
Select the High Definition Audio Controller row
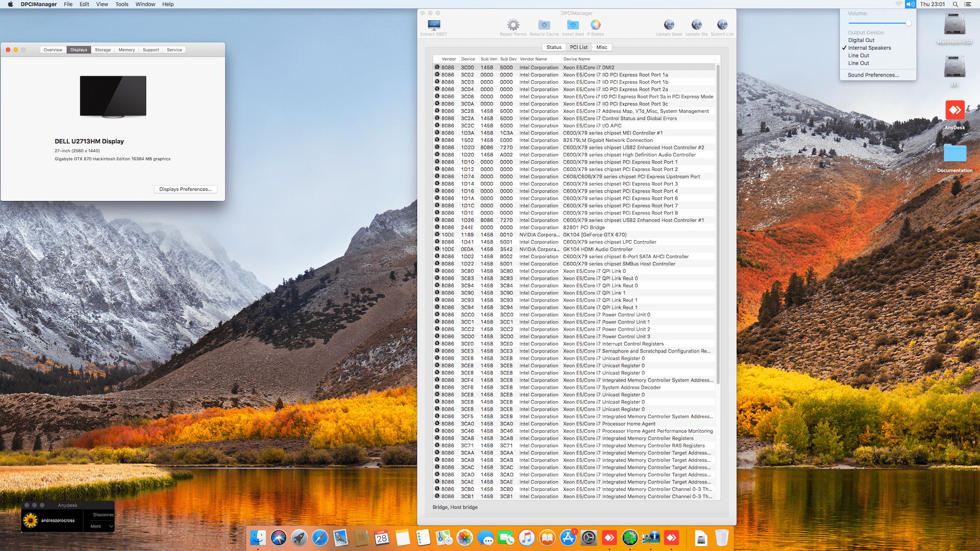(574, 155)
